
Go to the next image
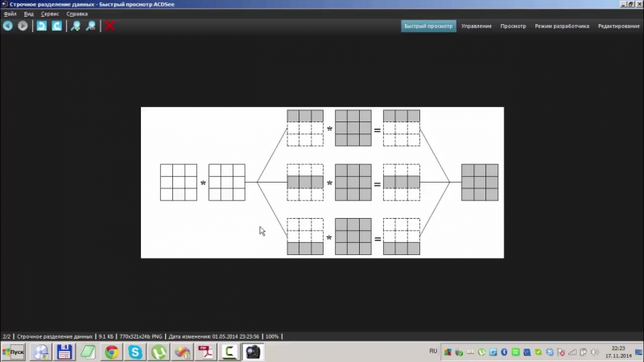pos(23,26)
